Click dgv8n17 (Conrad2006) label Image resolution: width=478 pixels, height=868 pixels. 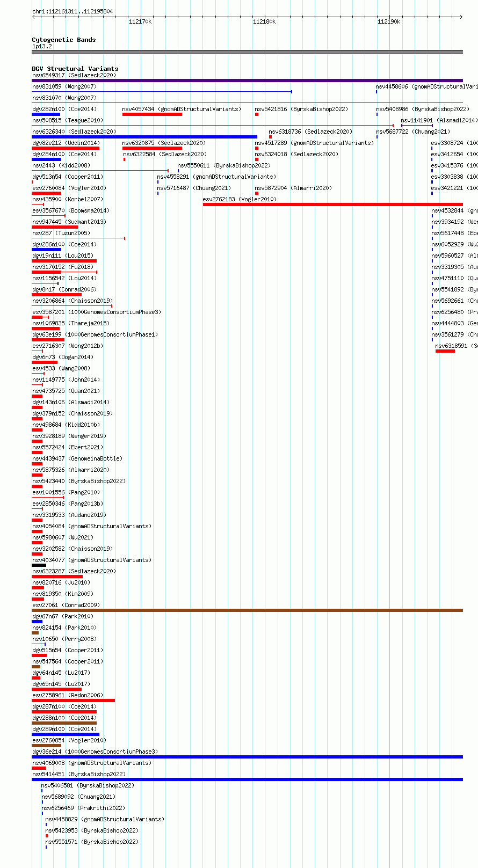pos(64,289)
